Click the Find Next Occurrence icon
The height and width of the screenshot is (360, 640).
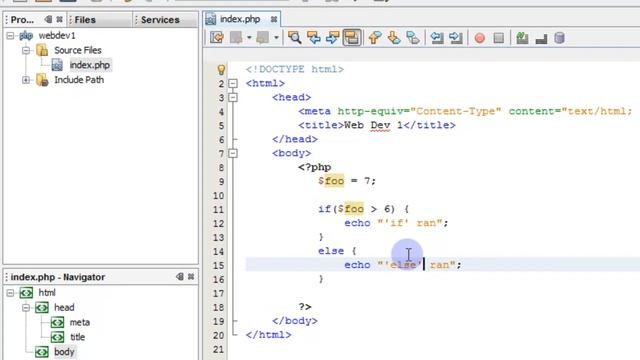pyautogui.click(x=333, y=38)
